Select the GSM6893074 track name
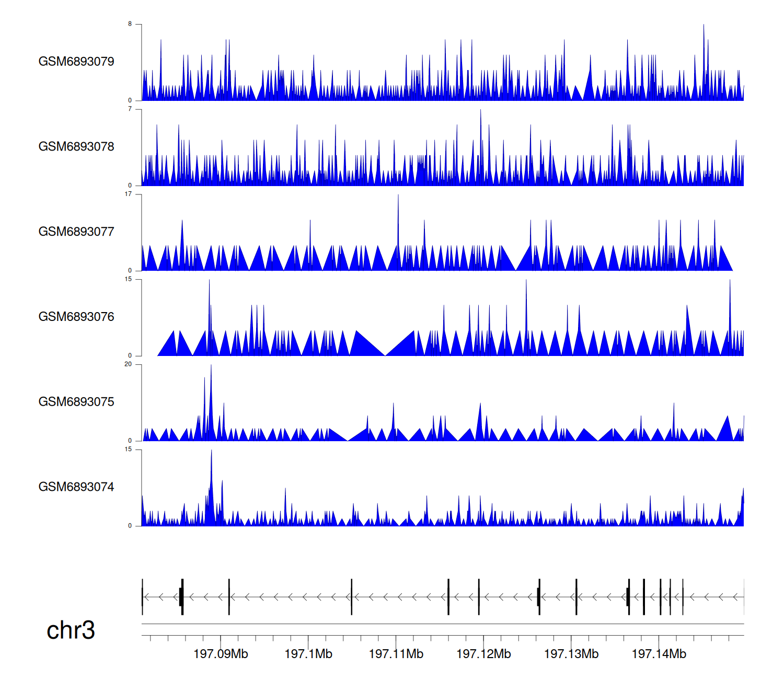784x690 pixels. pyautogui.click(x=76, y=487)
